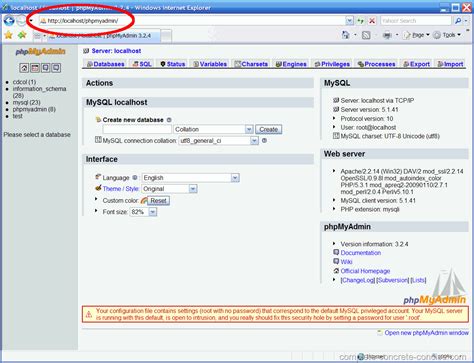This screenshot has width=474, height=363.
Task: Open the Tools menu dropdown
Action: pos(447,35)
